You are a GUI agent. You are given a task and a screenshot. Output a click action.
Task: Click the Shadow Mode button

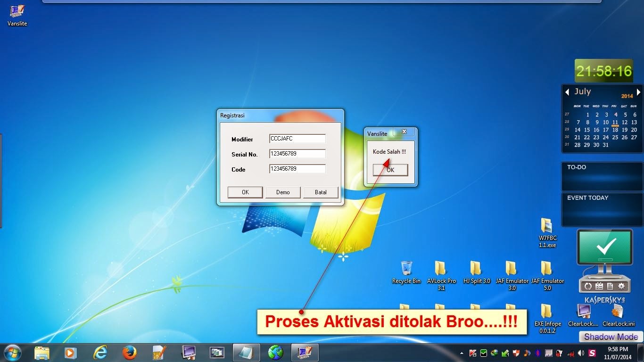[x=611, y=337]
